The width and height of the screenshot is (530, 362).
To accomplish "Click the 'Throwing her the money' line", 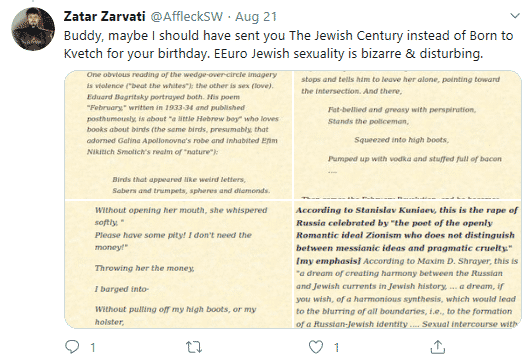I will (145, 268).
